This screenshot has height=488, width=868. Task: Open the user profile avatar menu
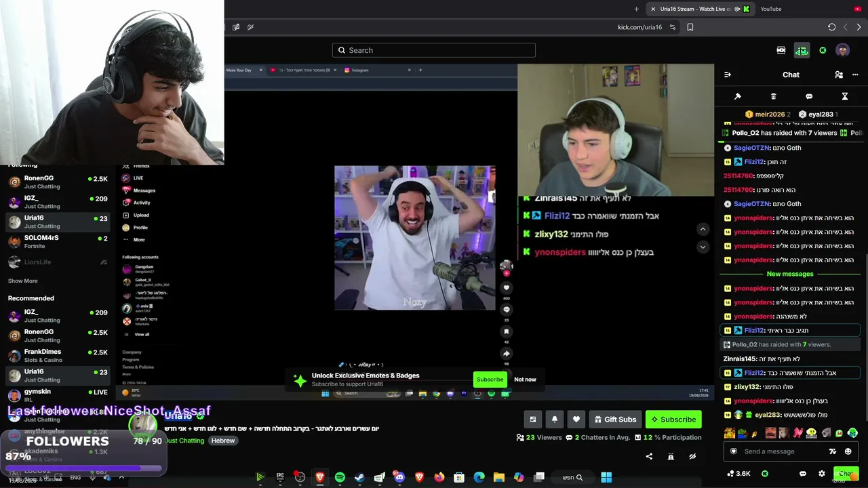[843, 50]
